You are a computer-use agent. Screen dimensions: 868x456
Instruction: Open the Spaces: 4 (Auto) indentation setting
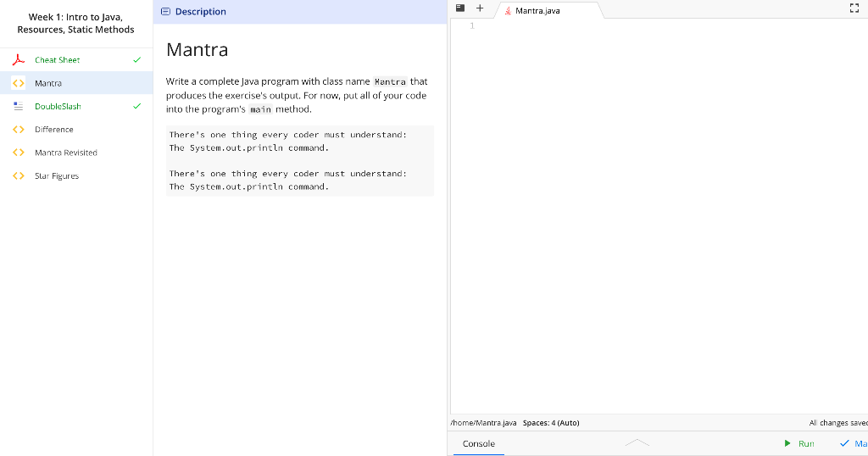tap(551, 423)
